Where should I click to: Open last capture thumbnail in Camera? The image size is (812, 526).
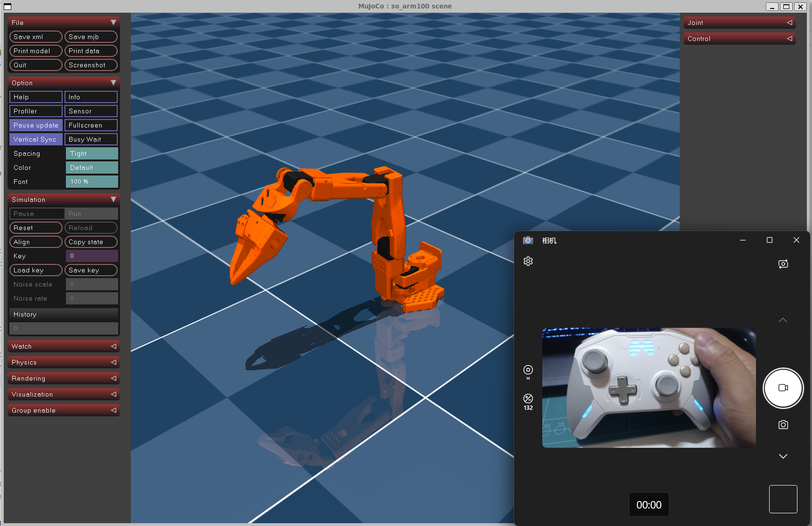click(x=783, y=499)
